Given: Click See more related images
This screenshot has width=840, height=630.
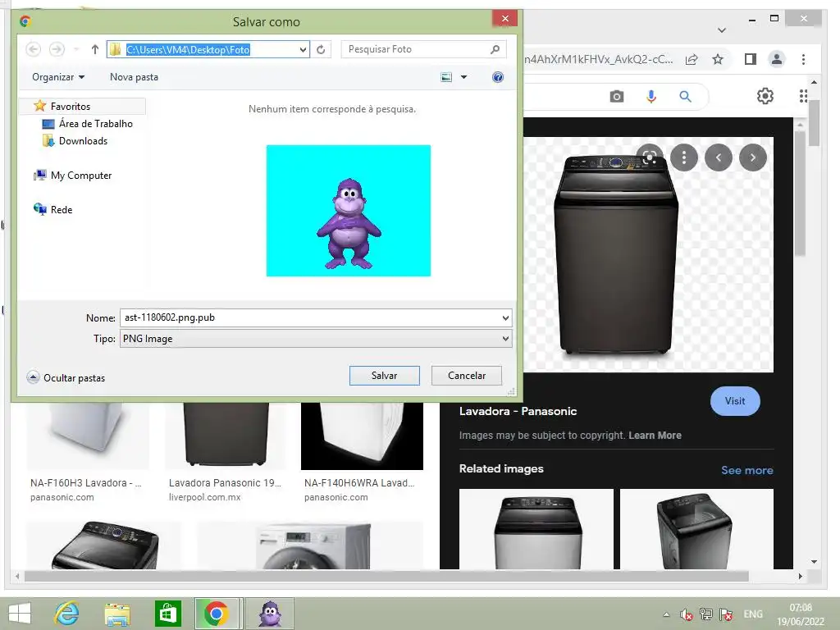Looking at the screenshot, I should 746,470.
